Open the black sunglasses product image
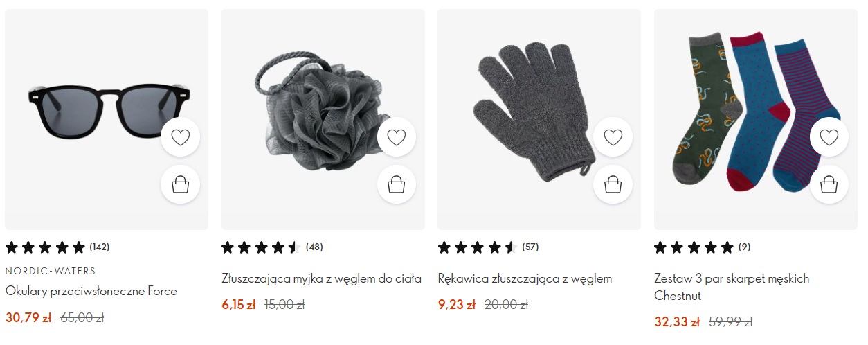The image size is (868, 345). pyautogui.click(x=107, y=119)
